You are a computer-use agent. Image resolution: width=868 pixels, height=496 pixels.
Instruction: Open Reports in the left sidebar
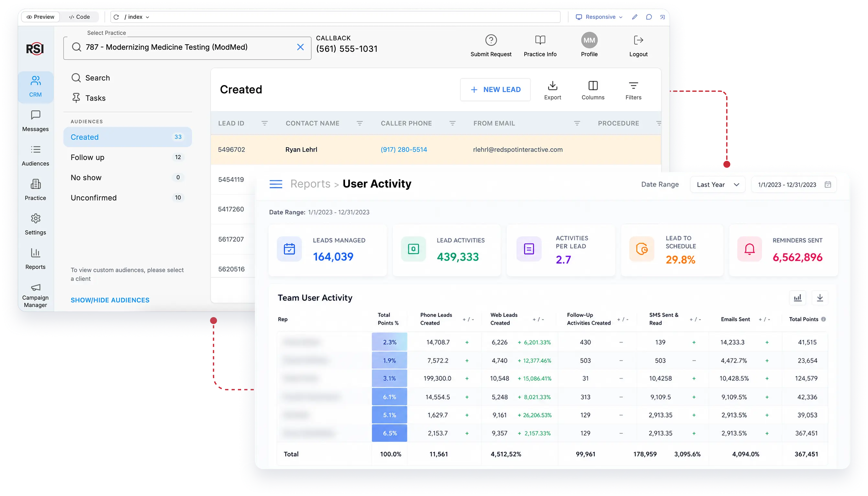pyautogui.click(x=35, y=259)
